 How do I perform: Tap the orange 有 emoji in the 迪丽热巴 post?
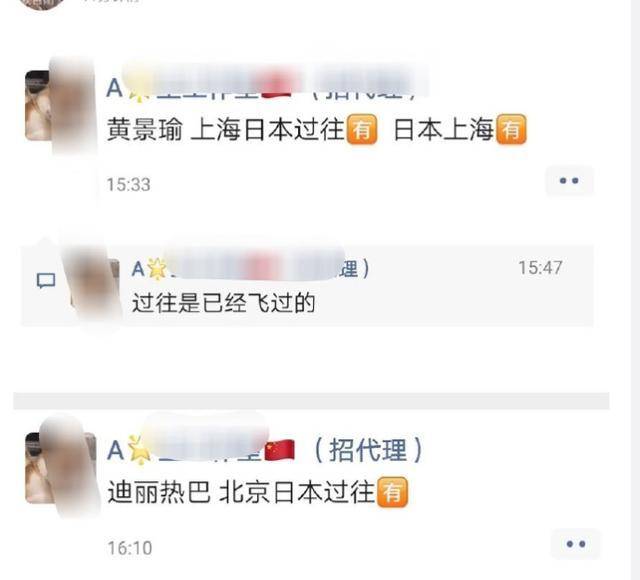(392, 492)
